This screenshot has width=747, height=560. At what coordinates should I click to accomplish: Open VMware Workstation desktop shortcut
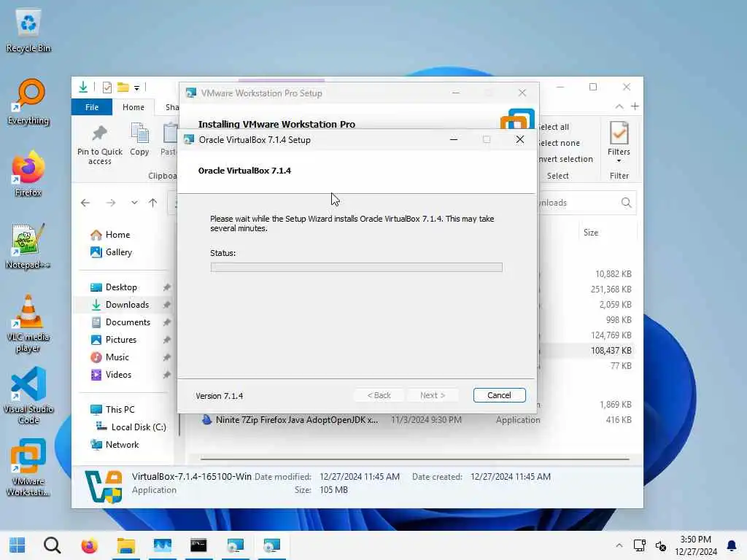[x=28, y=468]
